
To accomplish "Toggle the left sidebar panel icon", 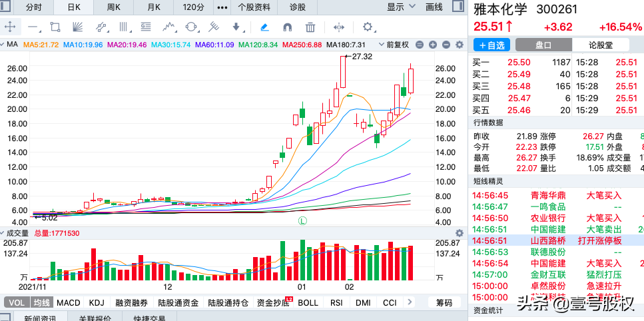I will [x=7, y=6].
